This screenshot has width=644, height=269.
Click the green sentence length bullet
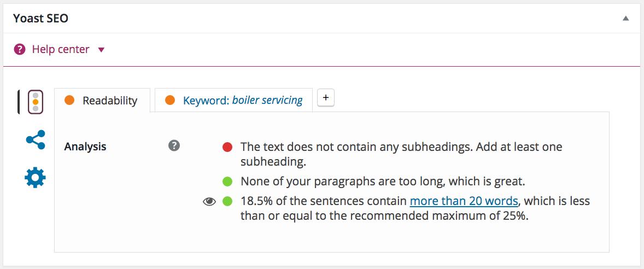pos(227,202)
